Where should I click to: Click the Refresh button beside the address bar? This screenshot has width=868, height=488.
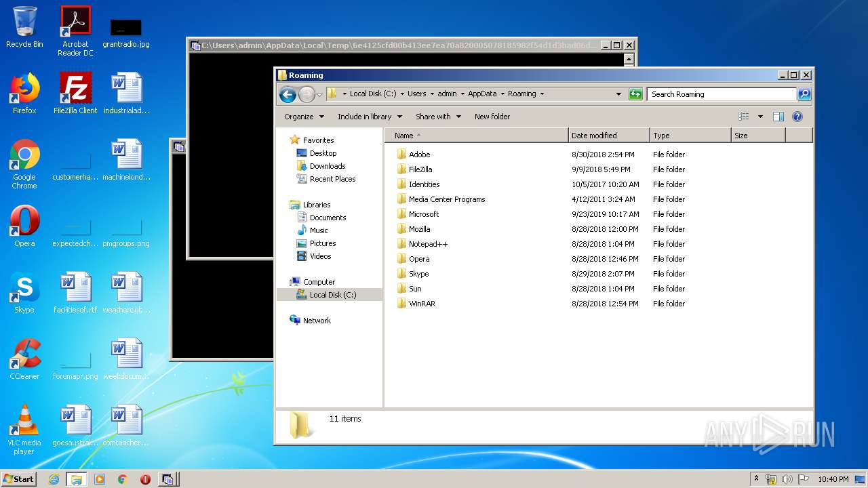coord(635,94)
